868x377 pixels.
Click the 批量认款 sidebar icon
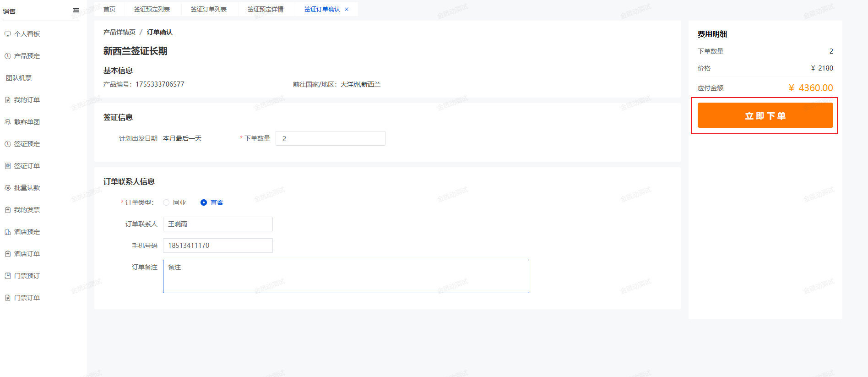click(8, 188)
